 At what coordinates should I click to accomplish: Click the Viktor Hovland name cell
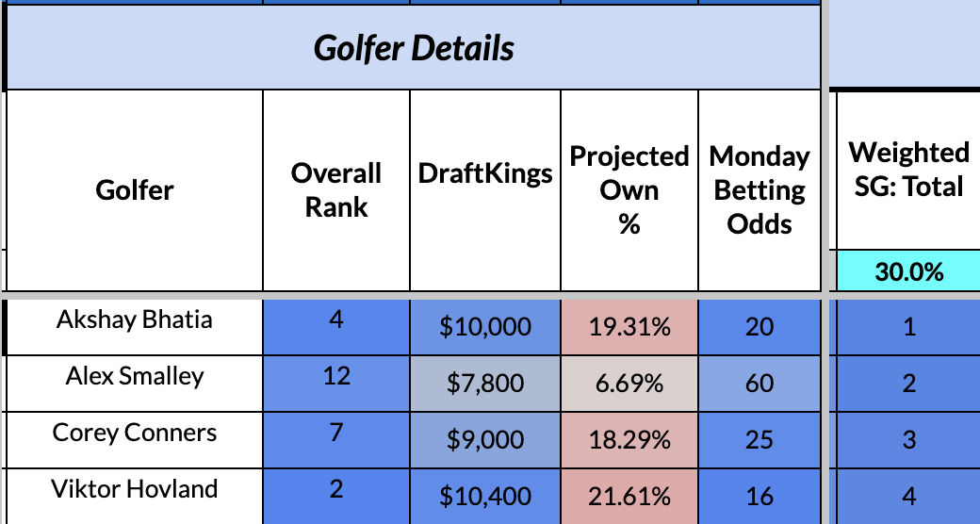tap(135, 490)
